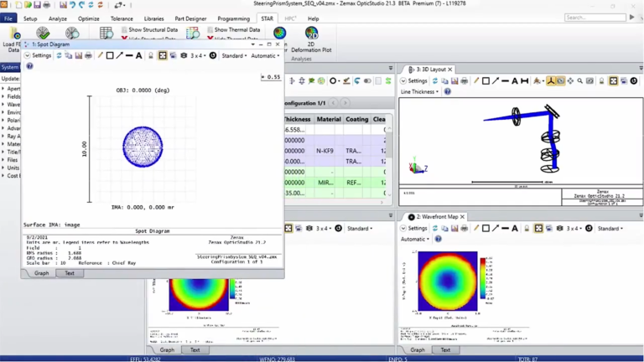Toggle the Spot Diagram window lock
644x362 pixels.
151,55
